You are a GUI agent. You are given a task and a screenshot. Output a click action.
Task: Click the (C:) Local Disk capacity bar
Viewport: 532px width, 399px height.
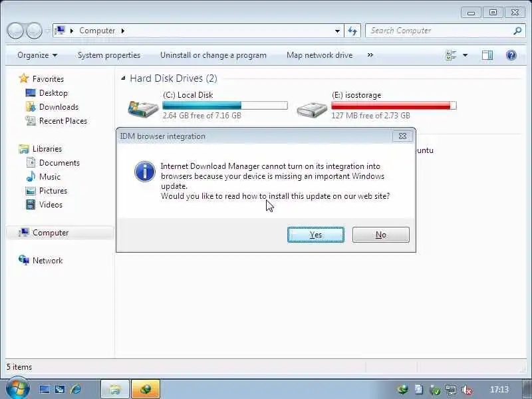coord(225,106)
